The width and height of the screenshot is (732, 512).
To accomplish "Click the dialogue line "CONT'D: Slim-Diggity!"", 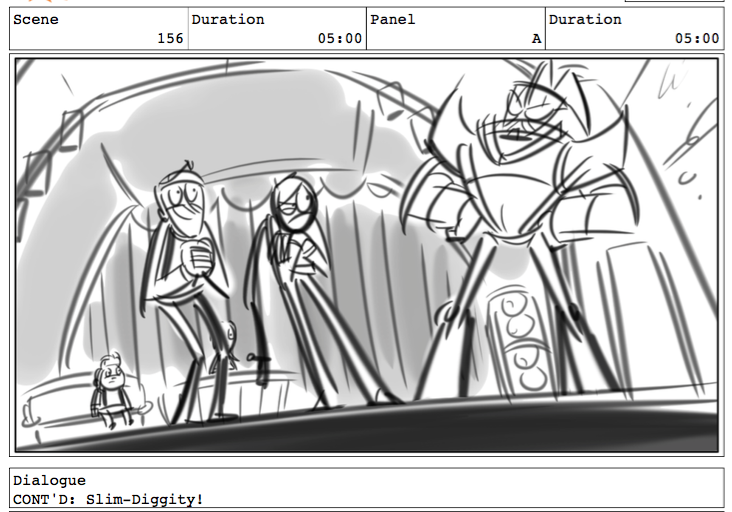I will [108, 500].
